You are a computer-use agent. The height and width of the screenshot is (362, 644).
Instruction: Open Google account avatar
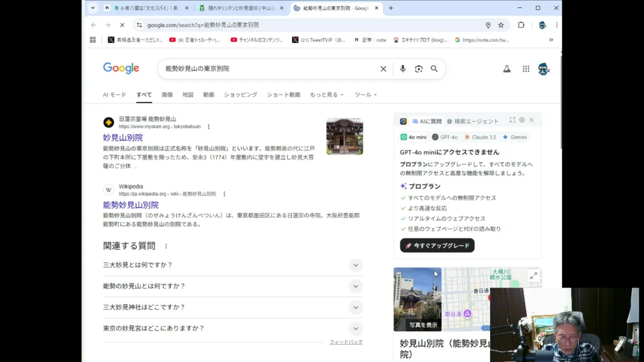(543, 69)
